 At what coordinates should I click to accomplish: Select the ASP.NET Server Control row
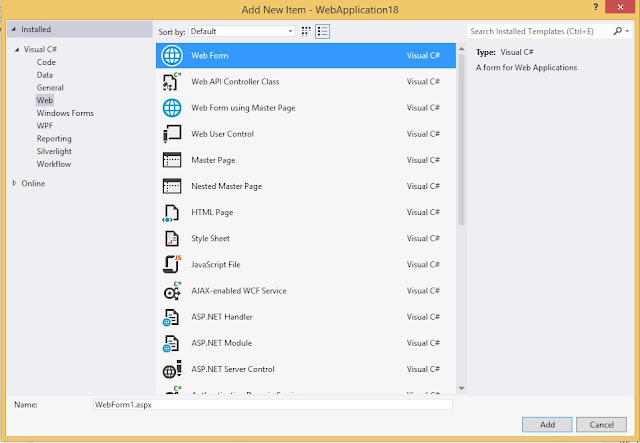tap(306, 369)
